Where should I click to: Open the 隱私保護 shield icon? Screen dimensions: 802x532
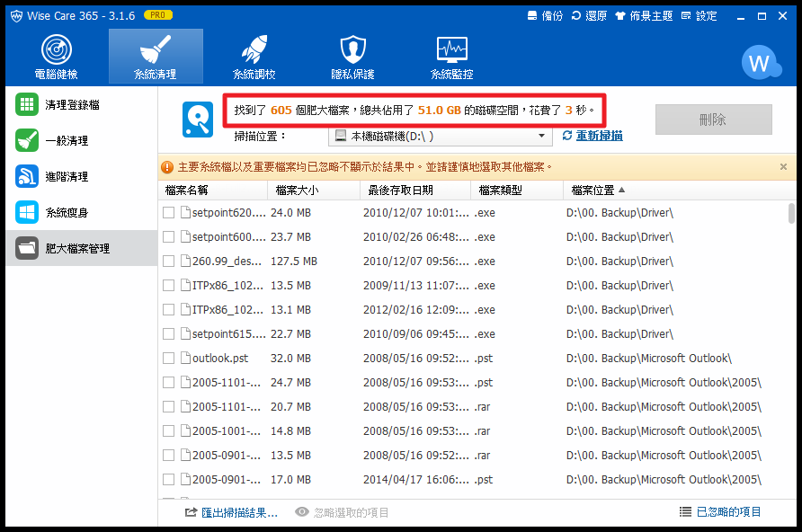click(x=352, y=49)
